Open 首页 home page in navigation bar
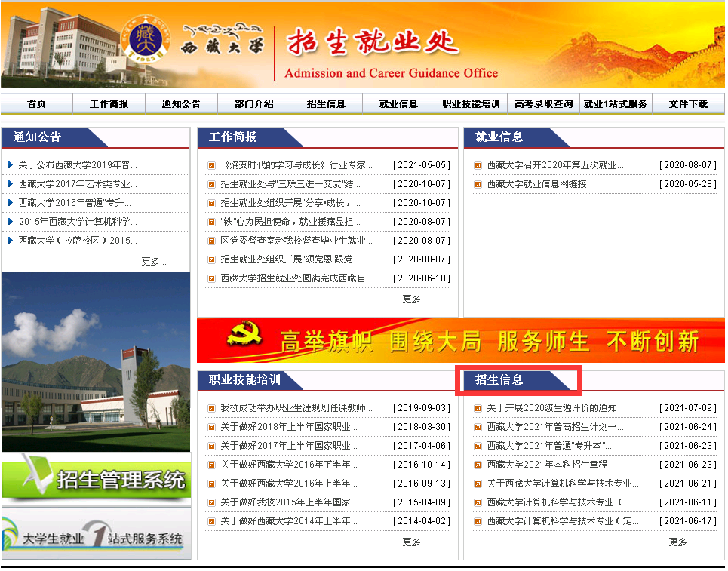728x571 pixels. (x=37, y=103)
